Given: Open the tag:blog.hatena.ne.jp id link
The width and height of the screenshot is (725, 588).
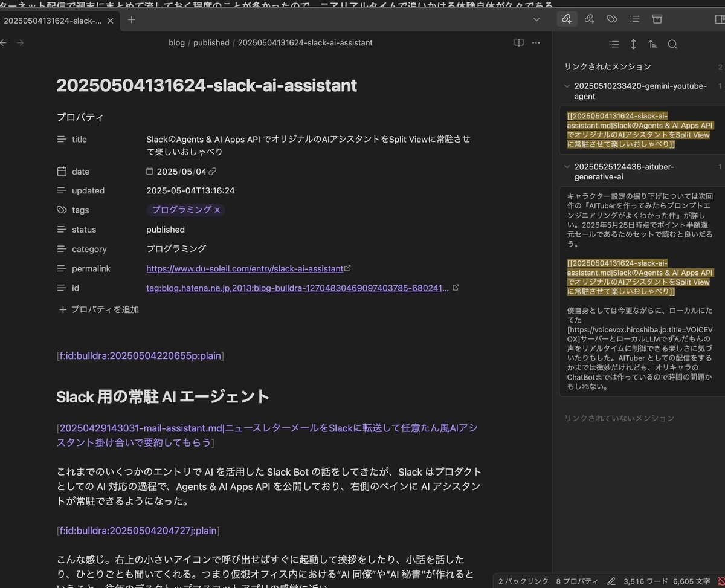Looking at the screenshot, I should click(x=298, y=288).
